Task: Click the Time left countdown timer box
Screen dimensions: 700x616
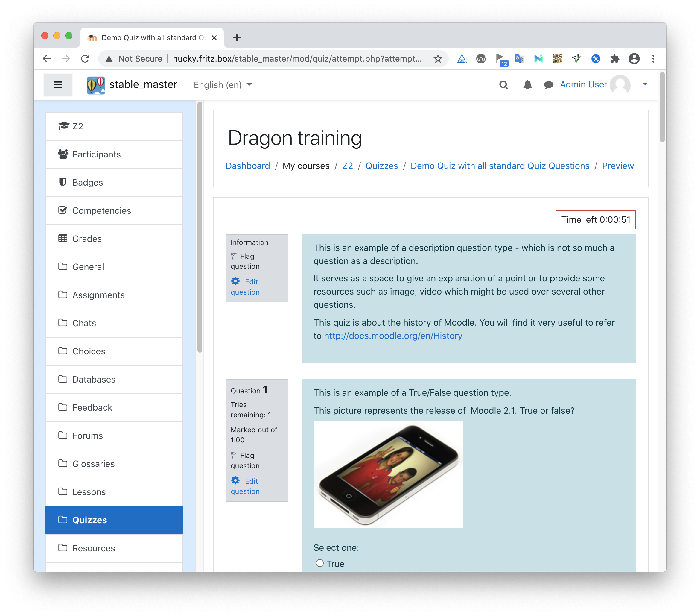Action: pyautogui.click(x=596, y=219)
